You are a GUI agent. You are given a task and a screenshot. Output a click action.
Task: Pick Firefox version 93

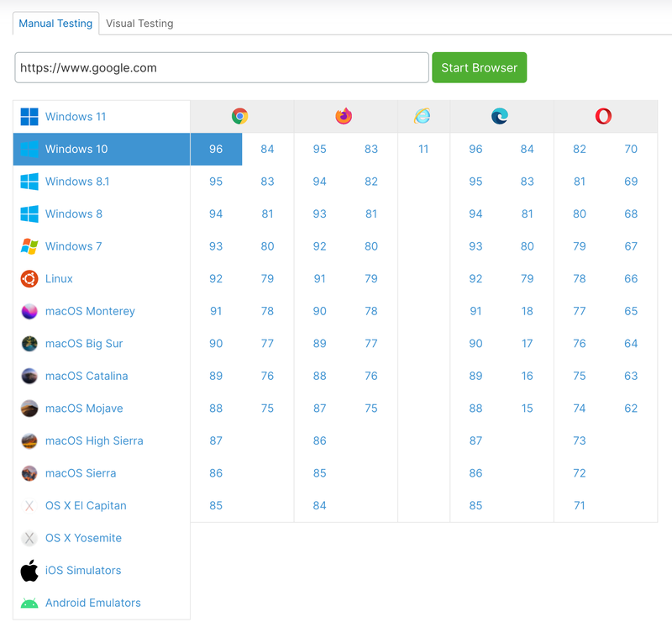click(x=320, y=214)
